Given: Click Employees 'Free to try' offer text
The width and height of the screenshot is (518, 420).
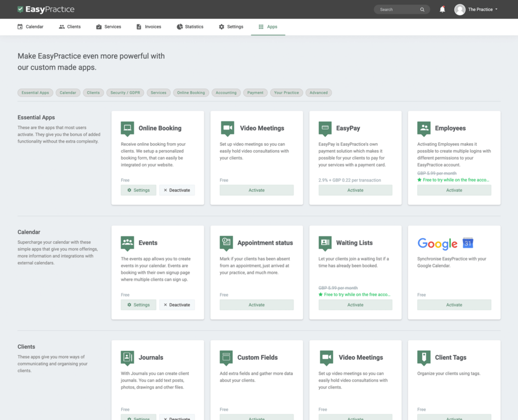Looking at the screenshot, I should 456,180.
